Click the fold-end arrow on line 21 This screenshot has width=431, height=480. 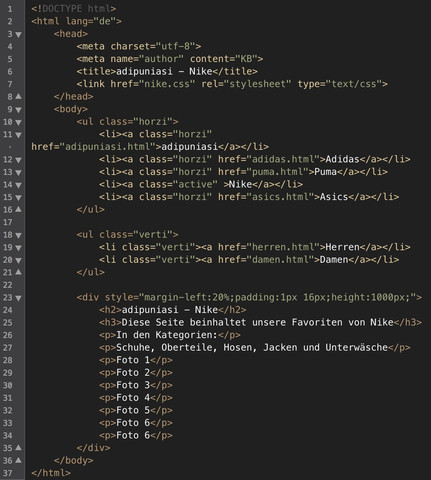tap(18, 272)
